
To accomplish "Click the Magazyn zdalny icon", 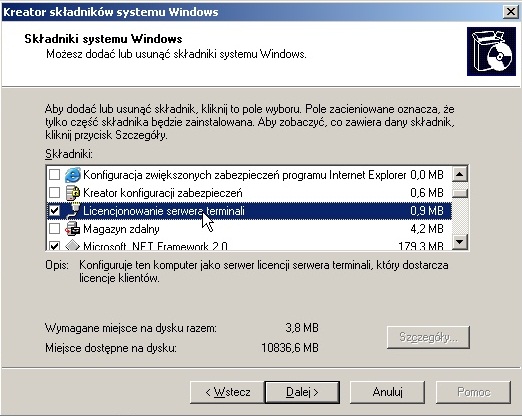I will click(x=72, y=229).
